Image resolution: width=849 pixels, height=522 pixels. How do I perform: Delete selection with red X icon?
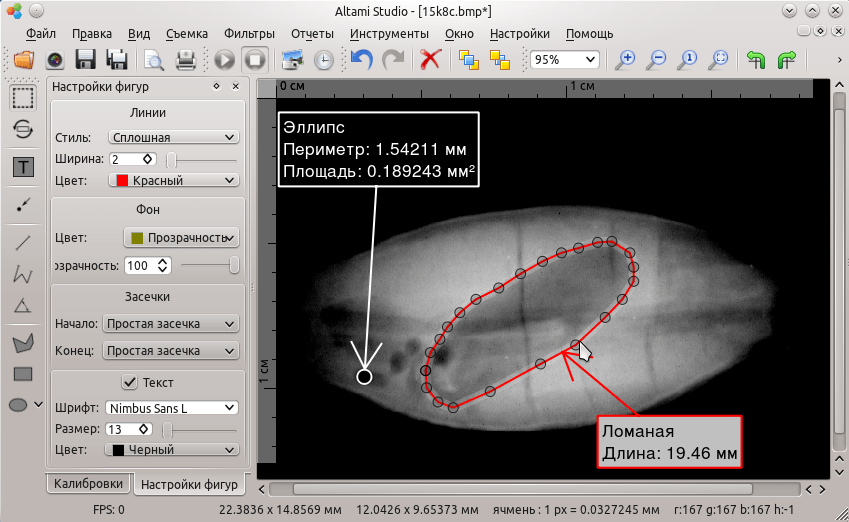click(430, 59)
